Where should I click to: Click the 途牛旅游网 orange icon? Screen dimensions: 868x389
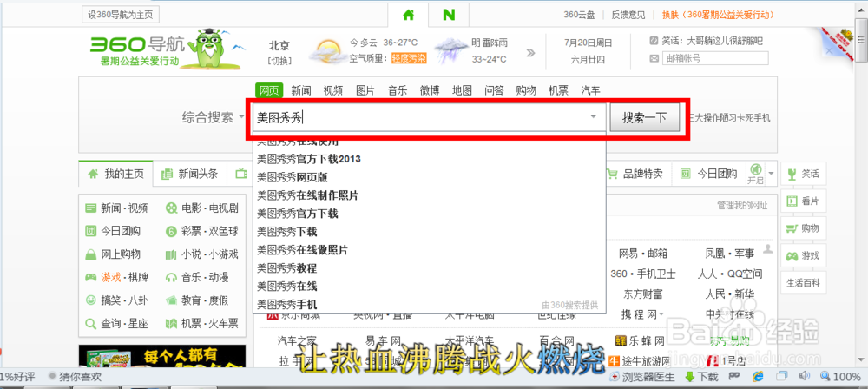coord(614,361)
